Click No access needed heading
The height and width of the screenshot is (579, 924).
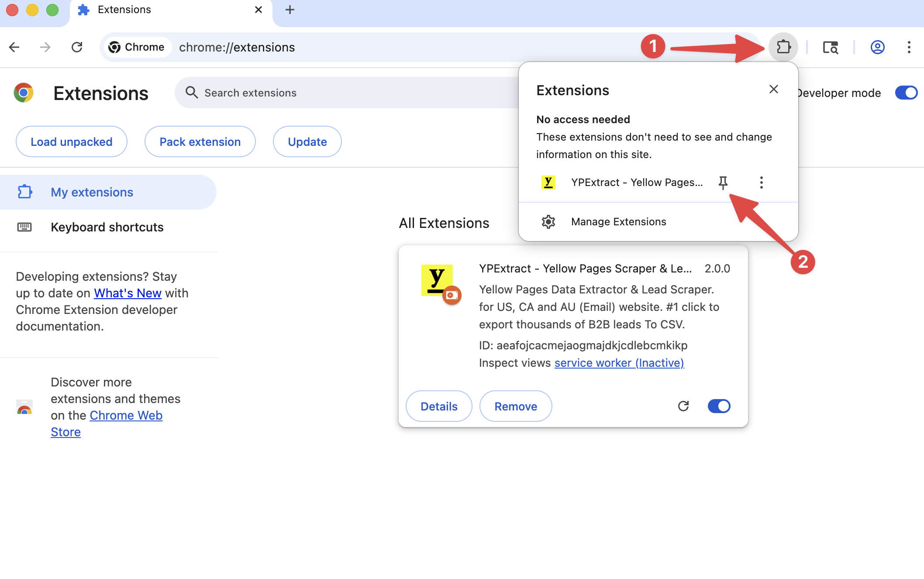point(583,119)
